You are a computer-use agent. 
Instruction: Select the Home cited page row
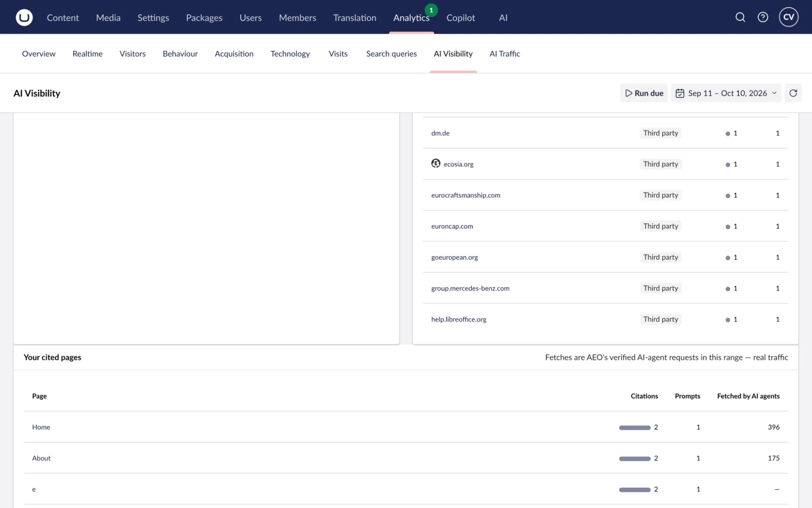click(405, 427)
